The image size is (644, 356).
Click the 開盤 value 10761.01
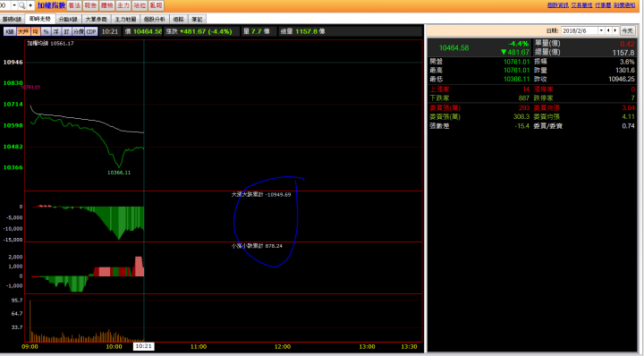(517, 62)
